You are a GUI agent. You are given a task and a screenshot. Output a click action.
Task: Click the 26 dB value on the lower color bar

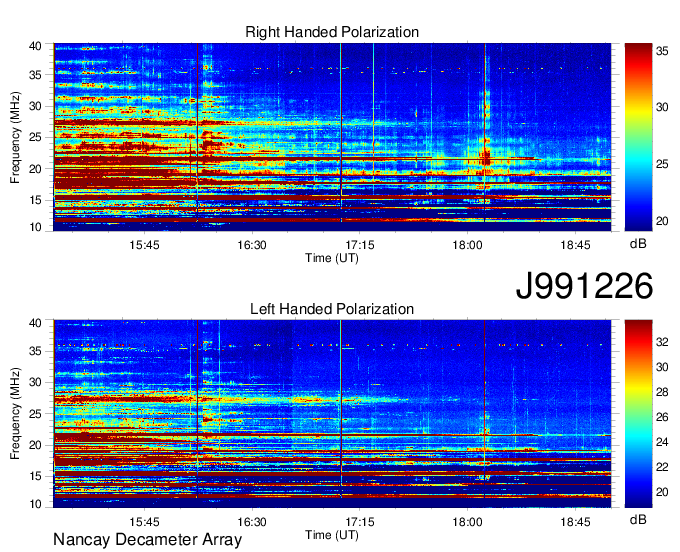(x=662, y=417)
